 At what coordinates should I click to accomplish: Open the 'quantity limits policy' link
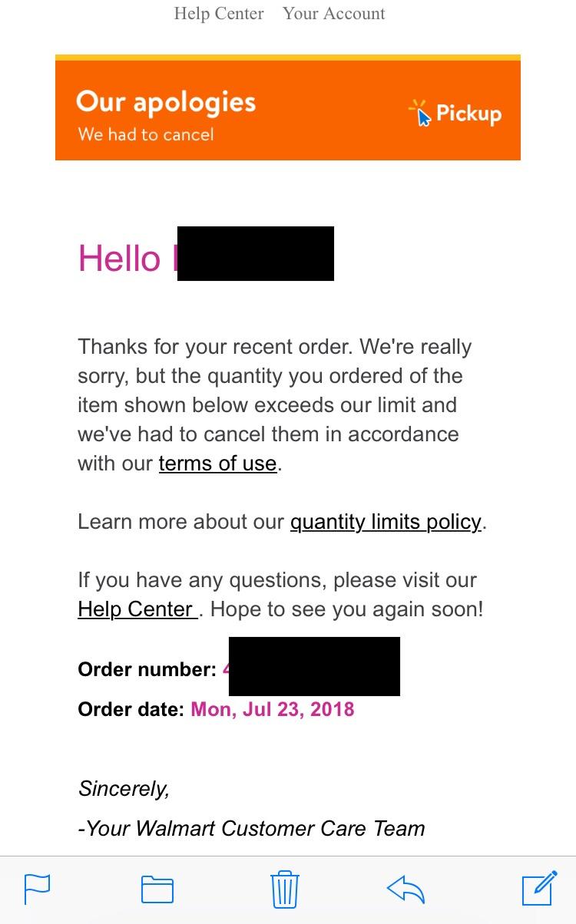point(385,521)
